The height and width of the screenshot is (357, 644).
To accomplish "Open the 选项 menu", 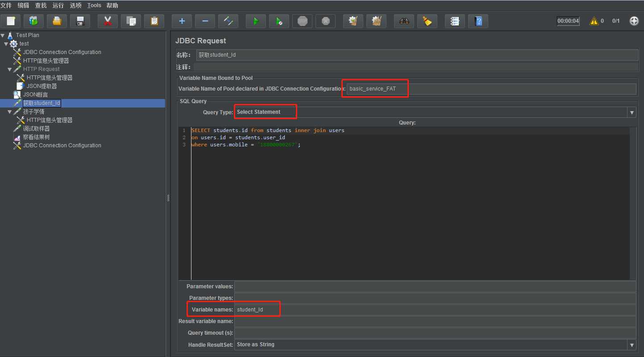I will (x=76, y=5).
